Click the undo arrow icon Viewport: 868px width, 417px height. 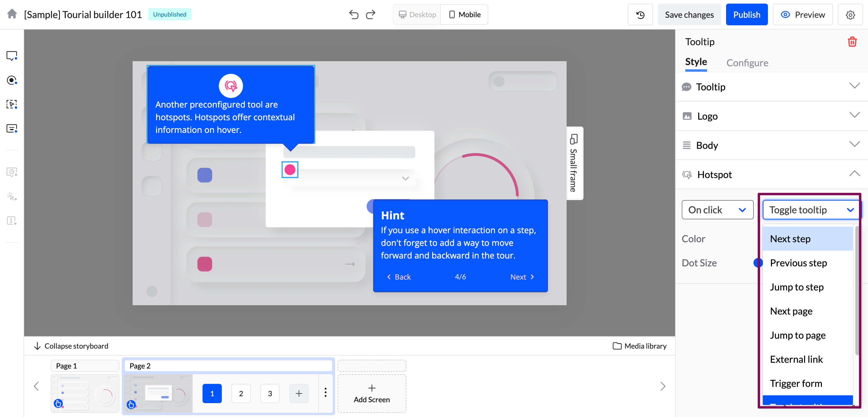point(354,14)
